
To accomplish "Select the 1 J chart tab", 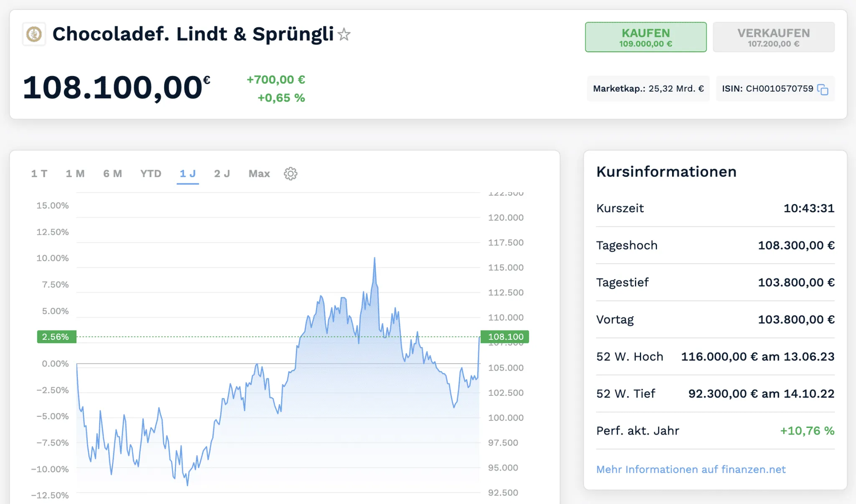I will pyautogui.click(x=188, y=174).
